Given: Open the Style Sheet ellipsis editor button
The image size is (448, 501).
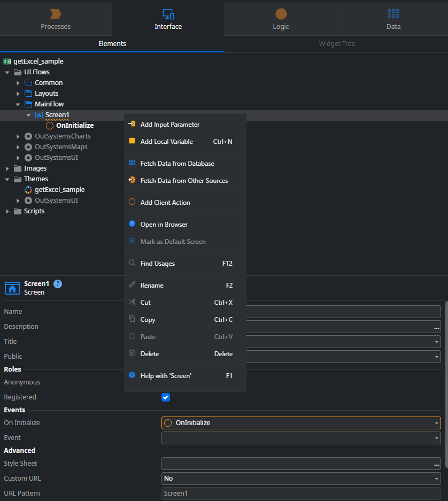Looking at the screenshot, I should point(436,465).
